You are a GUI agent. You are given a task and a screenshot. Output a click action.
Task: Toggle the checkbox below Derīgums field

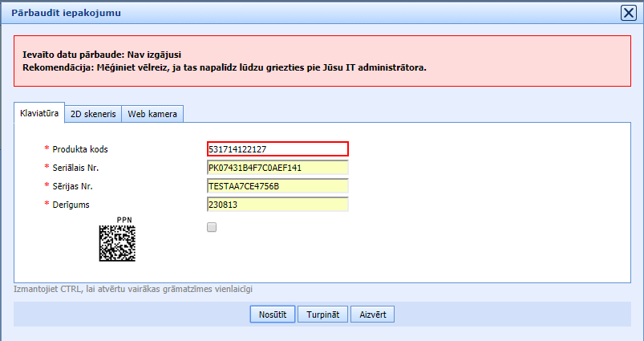point(212,227)
